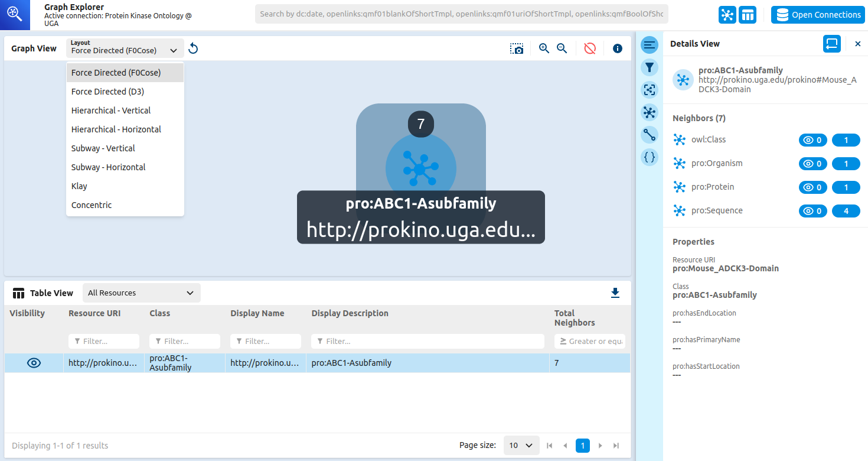Open the Page size dropdown
Image resolution: width=868 pixels, height=461 pixels.
tap(521, 446)
